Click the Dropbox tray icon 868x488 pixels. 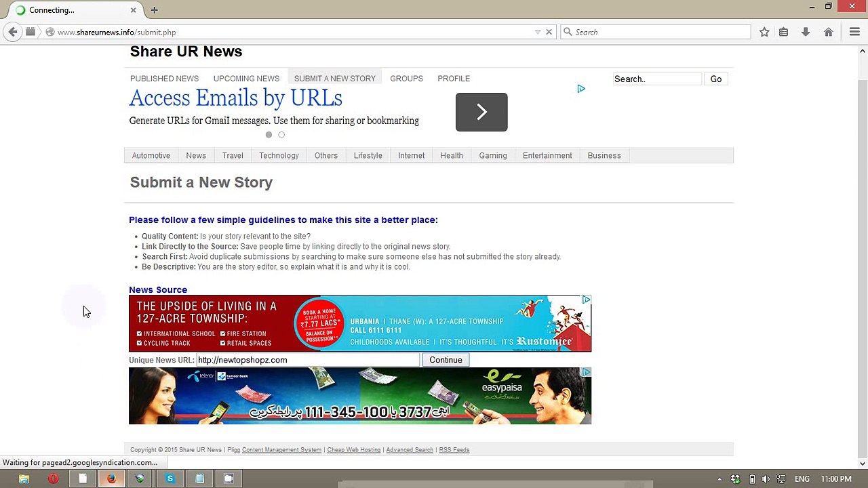(x=735, y=479)
